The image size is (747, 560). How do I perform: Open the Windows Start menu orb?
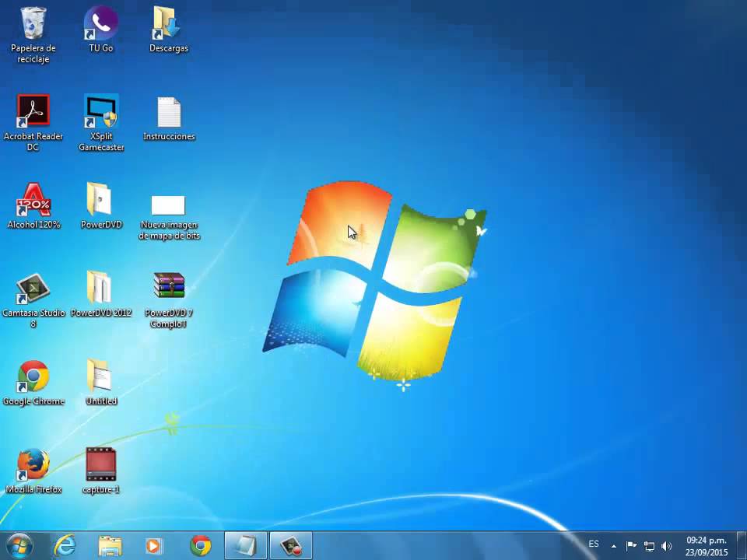19,545
